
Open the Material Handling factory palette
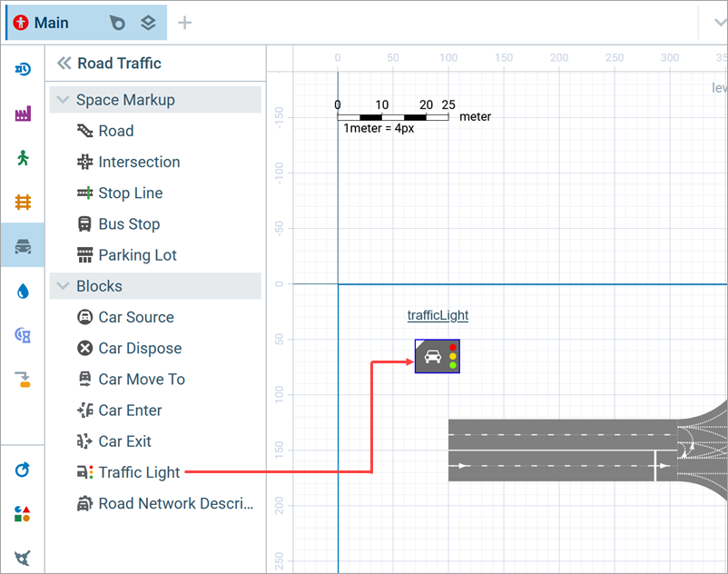point(23,114)
